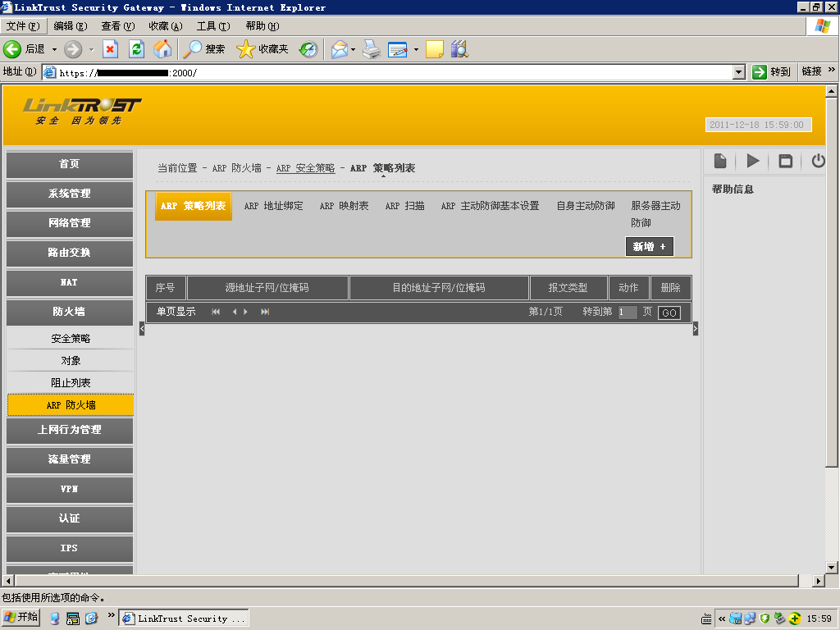
Task: Stop page loading with the red X icon
Action: 111,49
